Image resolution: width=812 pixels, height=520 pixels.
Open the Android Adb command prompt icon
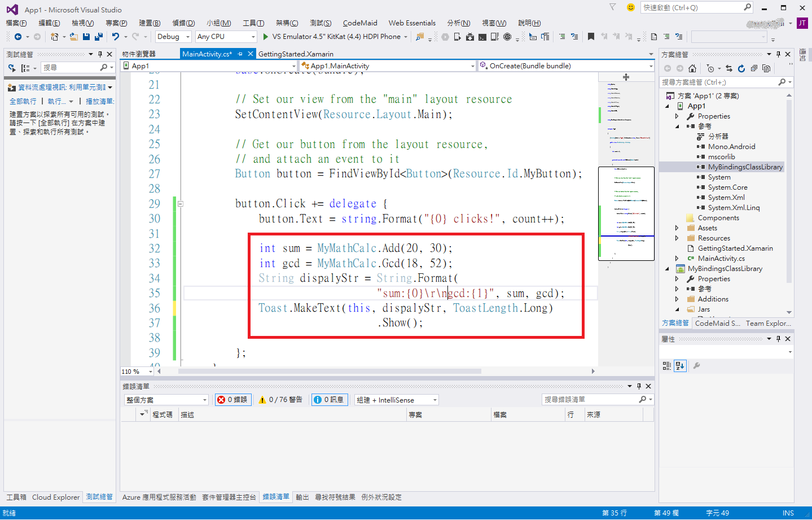tap(482, 37)
